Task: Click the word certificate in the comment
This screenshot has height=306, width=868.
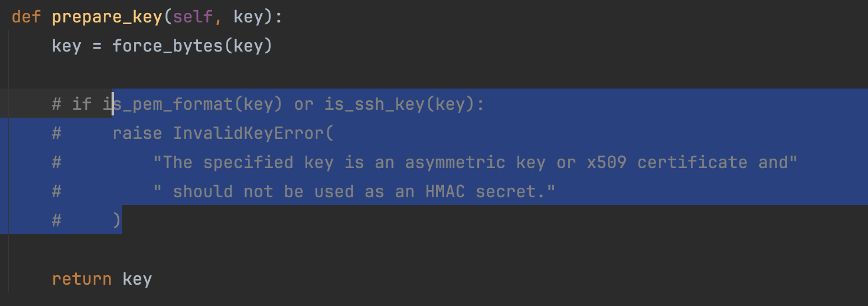Action: coord(692,163)
